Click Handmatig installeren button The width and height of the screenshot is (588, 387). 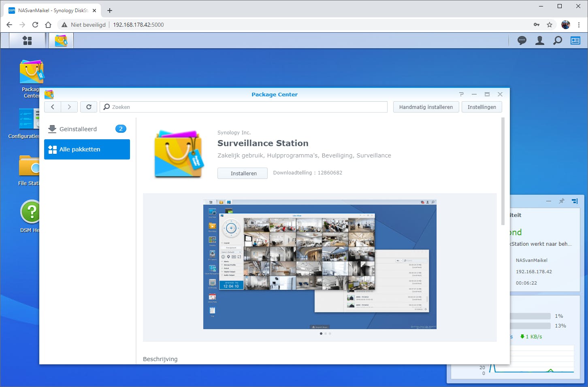click(426, 107)
